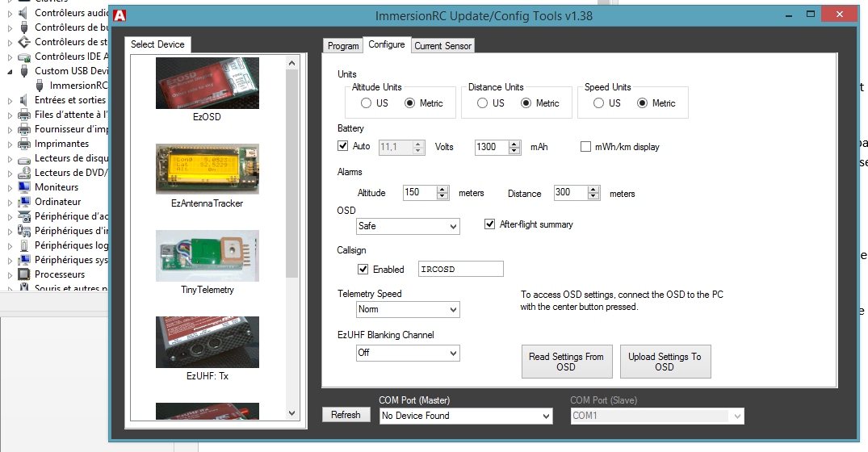This screenshot has width=868, height=452.
Task: Click the Processeurs icon in Device Manager
Action: [23, 274]
